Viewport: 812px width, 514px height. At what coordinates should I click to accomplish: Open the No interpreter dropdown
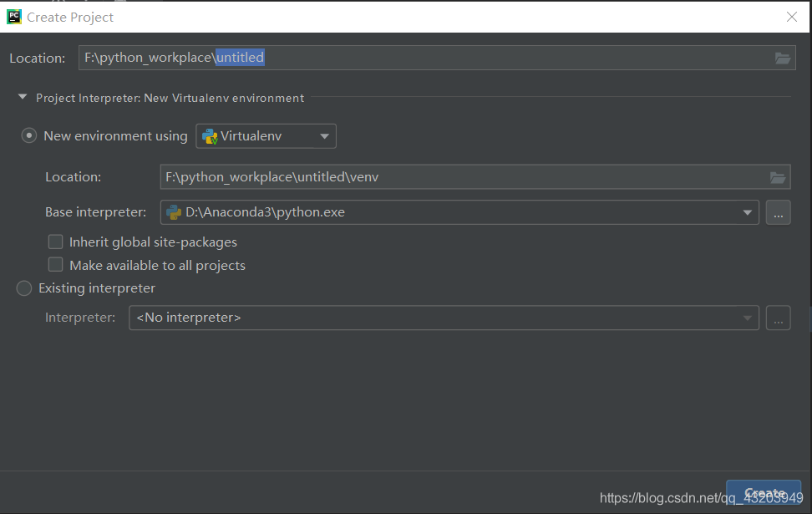(443, 318)
